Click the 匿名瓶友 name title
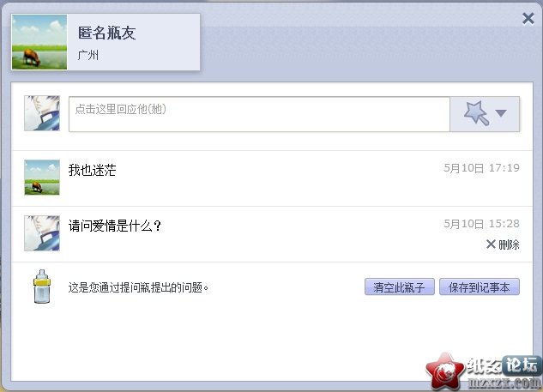The width and height of the screenshot is (543, 392). coord(106,33)
